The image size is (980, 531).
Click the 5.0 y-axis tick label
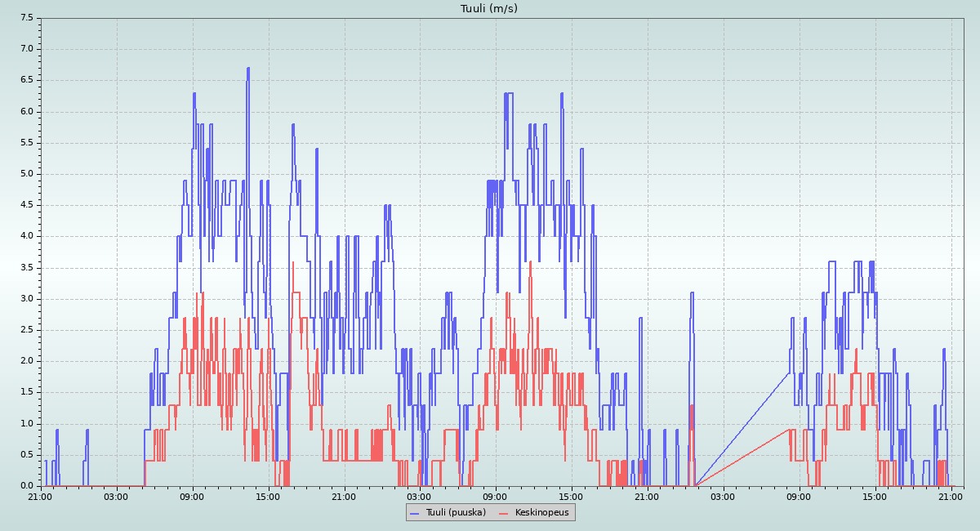(x=26, y=174)
